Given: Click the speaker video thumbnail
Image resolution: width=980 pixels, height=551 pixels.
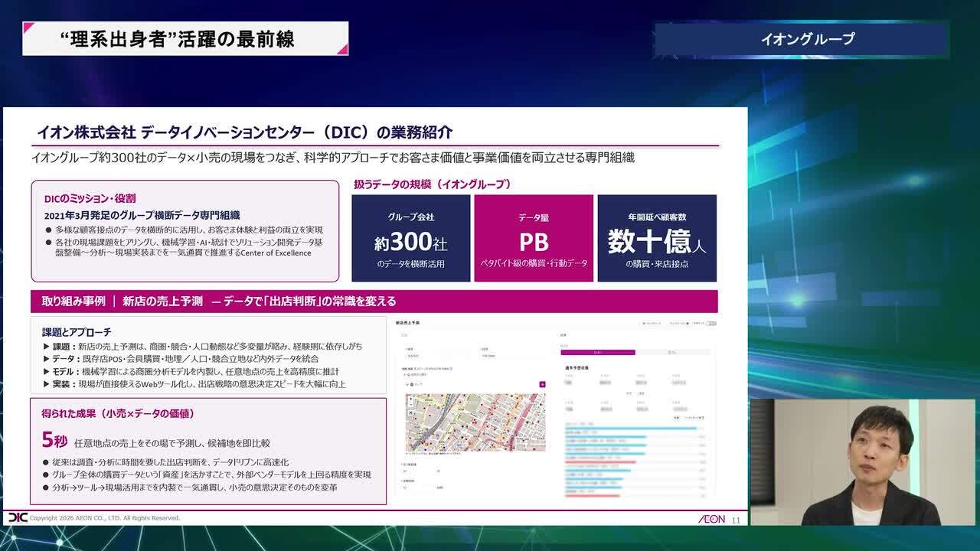Looking at the screenshot, I should click(x=862, y=461).
